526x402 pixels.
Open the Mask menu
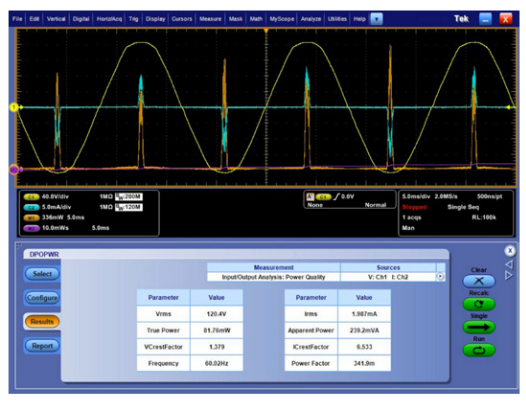coord(235,19)
